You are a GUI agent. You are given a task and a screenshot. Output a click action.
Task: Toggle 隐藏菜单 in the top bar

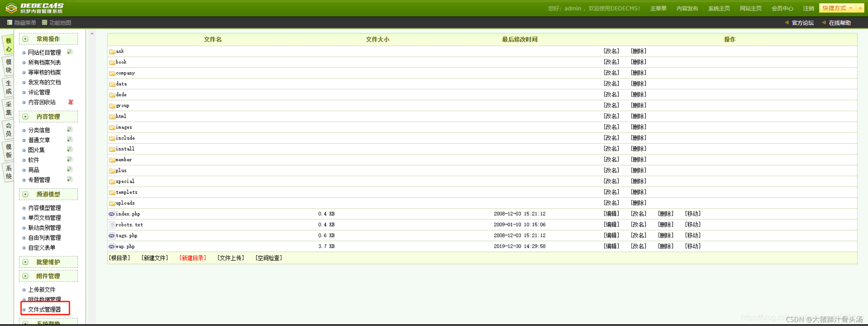pyautogui.click(x=22, y=23)
